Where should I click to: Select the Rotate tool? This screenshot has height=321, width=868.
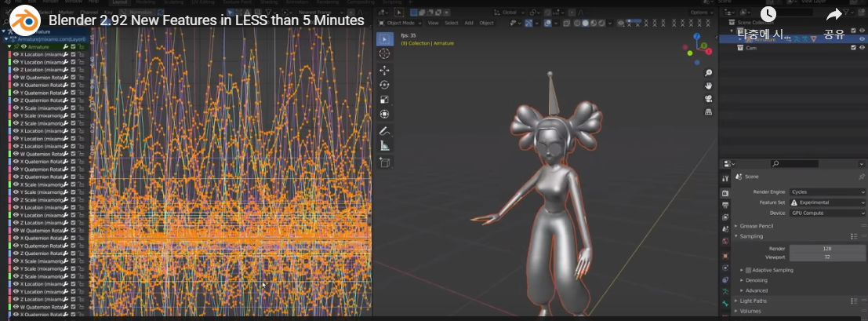coord(385,85)
